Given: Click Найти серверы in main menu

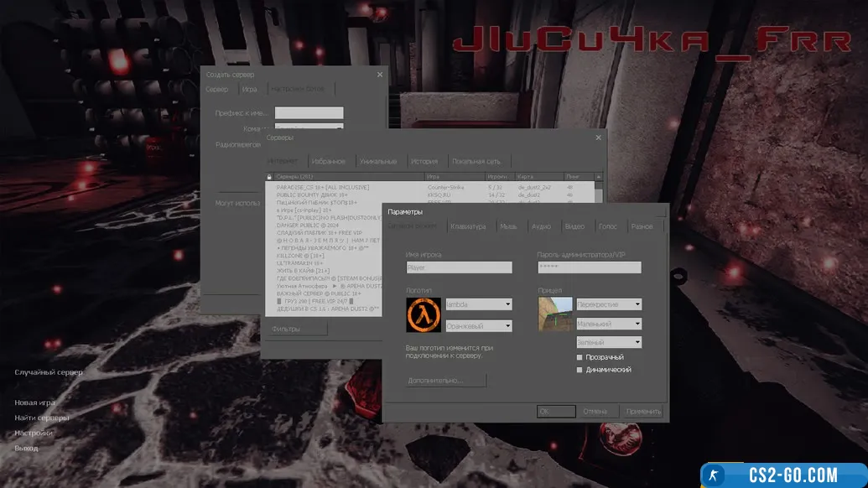Looking at the screenshot, I should click(x=42, y=418).
